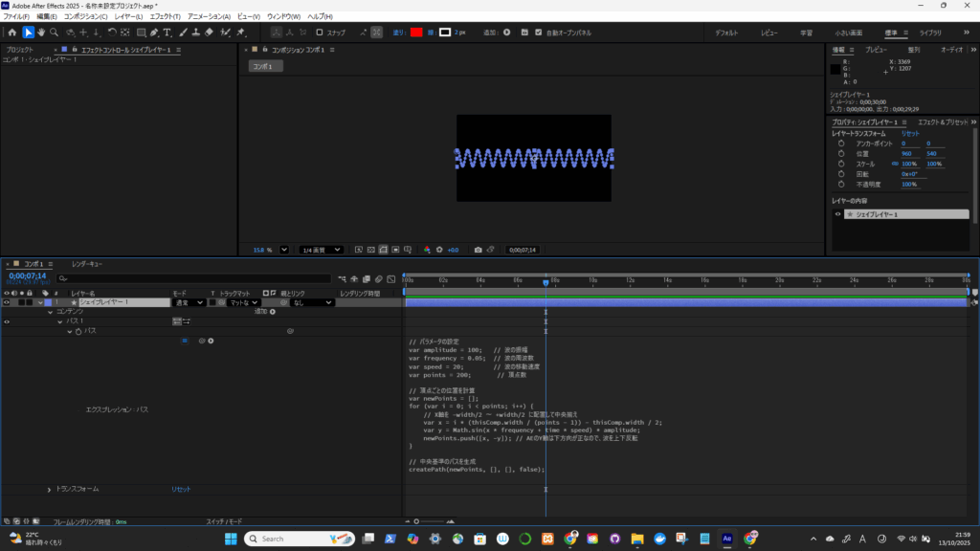This screenshot has height=551, width=980.
Task: Pick the Pen tool
Action: 155,33
